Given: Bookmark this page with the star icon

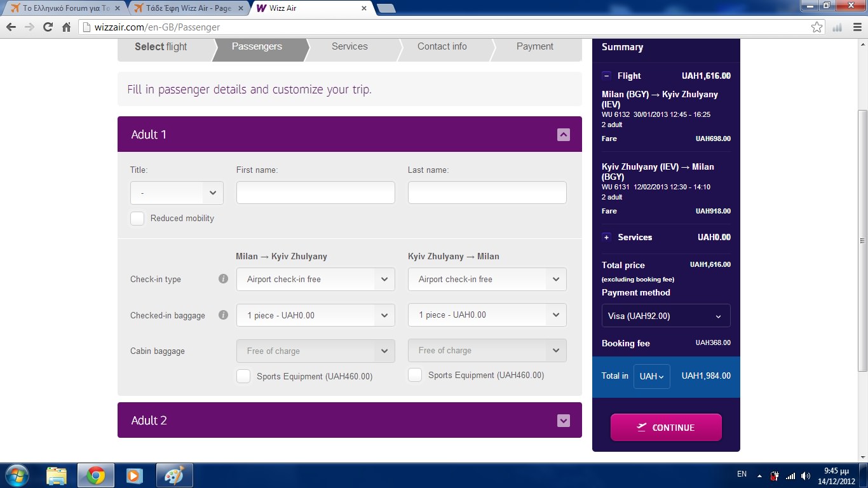Looking at the screenshot, I should [817, 27].
